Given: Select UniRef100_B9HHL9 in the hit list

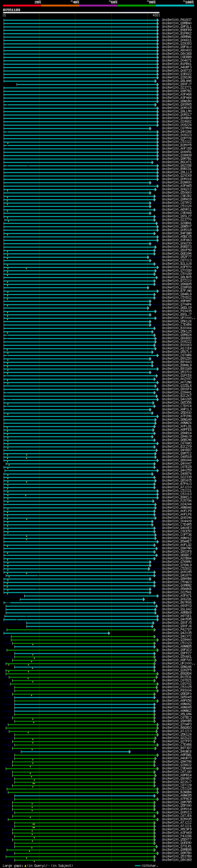Looking at the screenshot, I should coord(177,365).
